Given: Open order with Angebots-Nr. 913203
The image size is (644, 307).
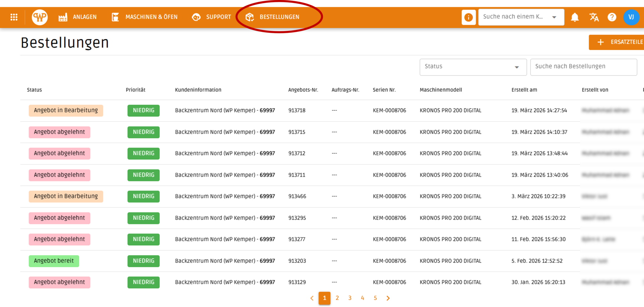Looking at the screenshot, I should pyautogui.click(x=297, y=261).
